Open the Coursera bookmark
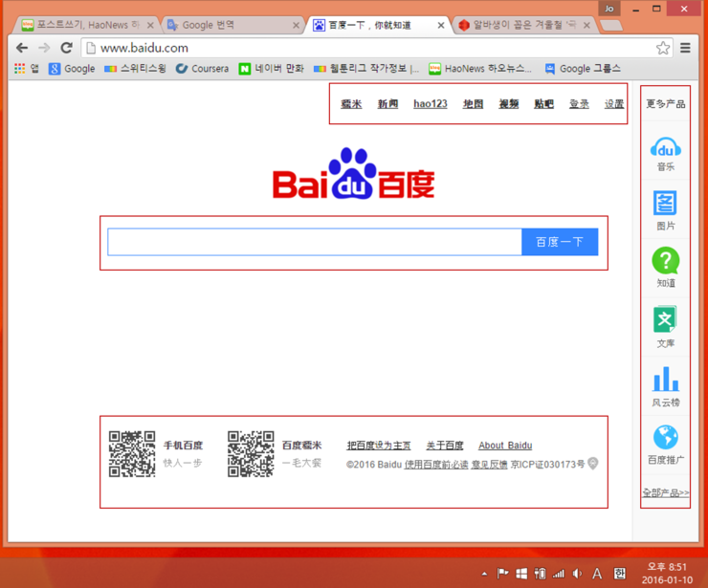Viewport: 708px width, 588px height. coord(202,69)
